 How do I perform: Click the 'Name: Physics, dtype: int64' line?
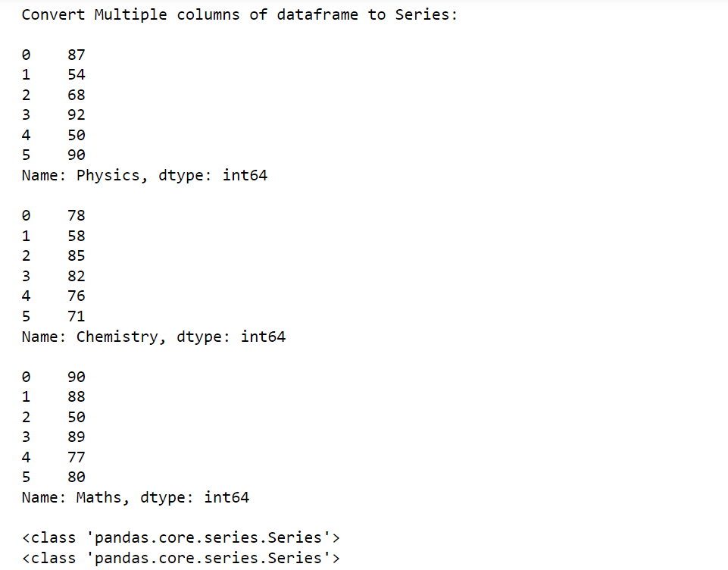[145, 176]
